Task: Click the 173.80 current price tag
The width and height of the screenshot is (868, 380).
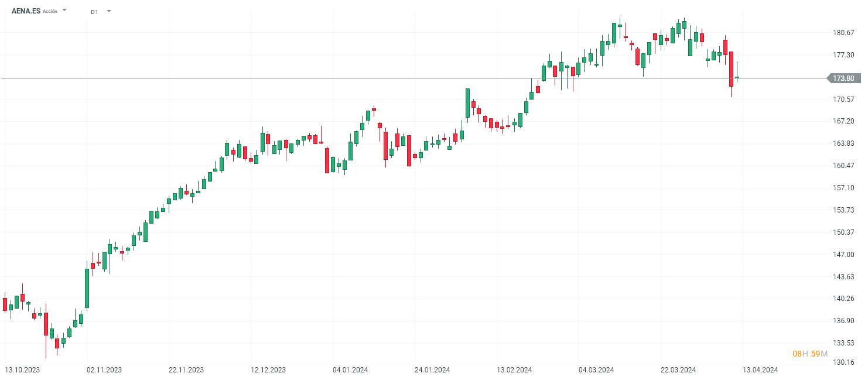Action: coord(843,78)
